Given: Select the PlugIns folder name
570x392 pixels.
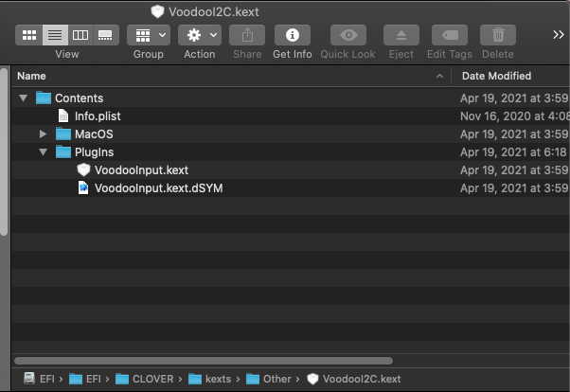Looking at the screenshot, I should (x=94, y=152).
